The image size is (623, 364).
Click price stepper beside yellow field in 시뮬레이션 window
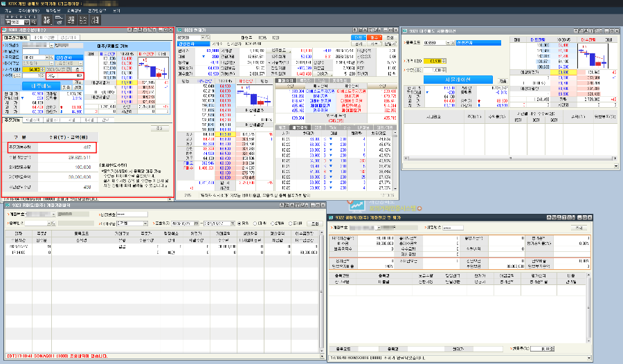click(x=444, y=61)
